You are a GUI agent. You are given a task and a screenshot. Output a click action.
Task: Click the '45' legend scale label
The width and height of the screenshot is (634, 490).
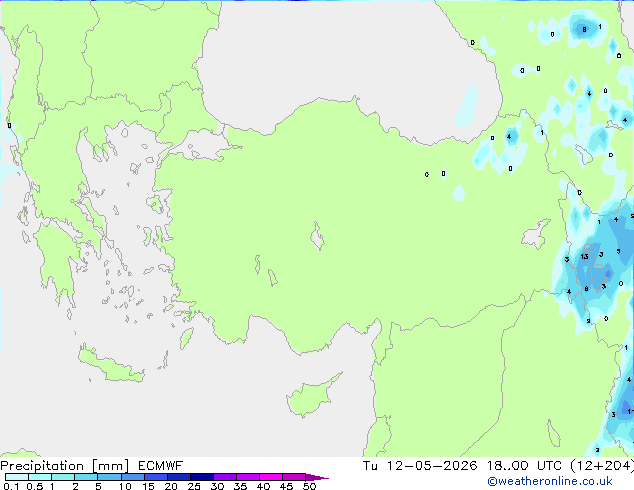287,486
